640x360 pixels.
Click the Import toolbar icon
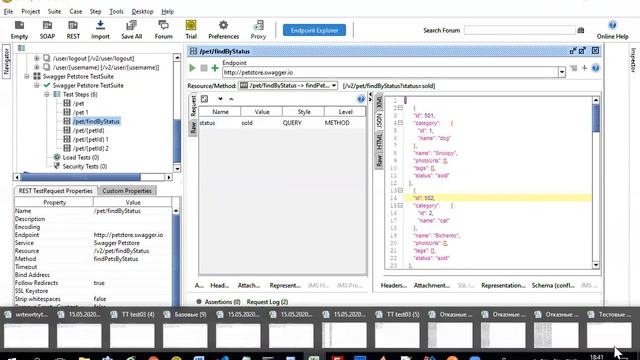[100, 30]
